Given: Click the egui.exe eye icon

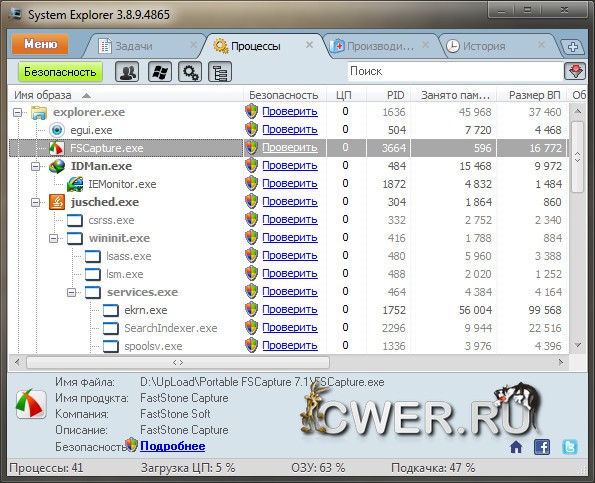Looking at the screenshot, I should [x=57, y=130].
